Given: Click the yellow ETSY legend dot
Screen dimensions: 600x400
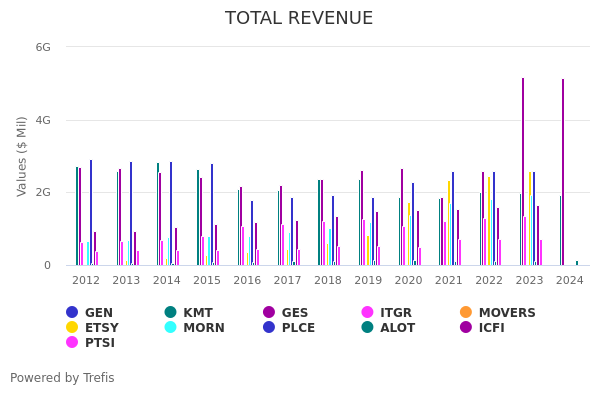Looking at the screenshot, I should click(x=72, y=328).
